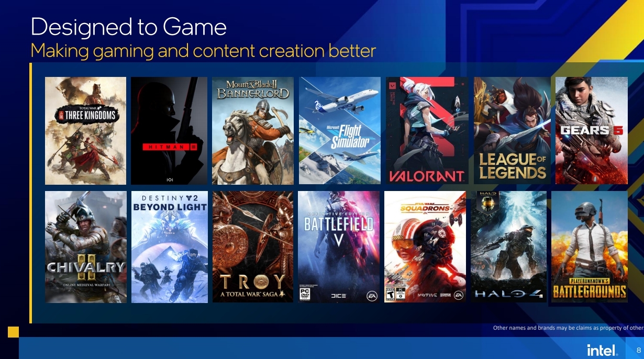Click the League of Legends cover
The width and height of the screenshot is (644, 359).
512,131
